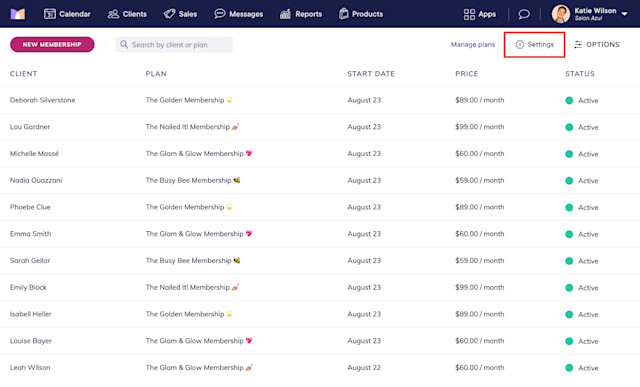
Task: Click the Calendar icon in navigation
Action: tap(50, 14)
